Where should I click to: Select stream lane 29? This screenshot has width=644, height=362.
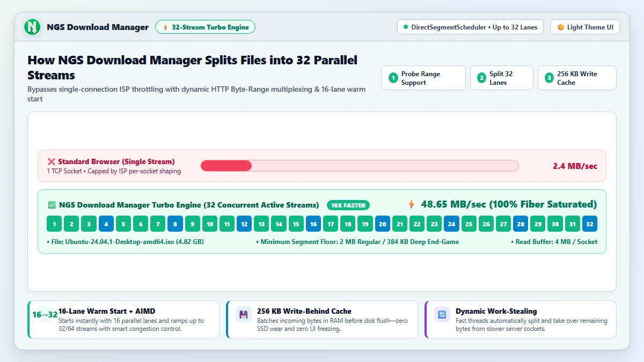[538, 224]
